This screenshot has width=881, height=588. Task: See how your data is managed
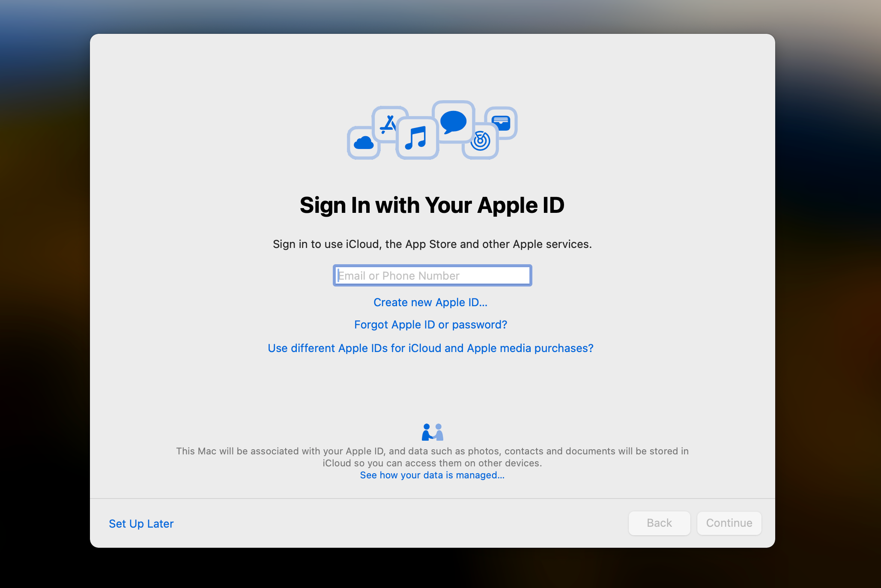click(432, 475)
